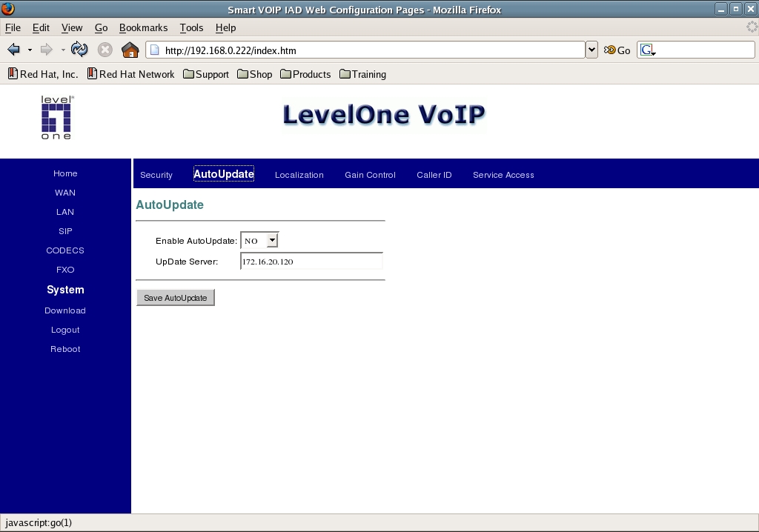Switch to the Localization tab
Screen dimensions: 759x532
tap(299, 175)
